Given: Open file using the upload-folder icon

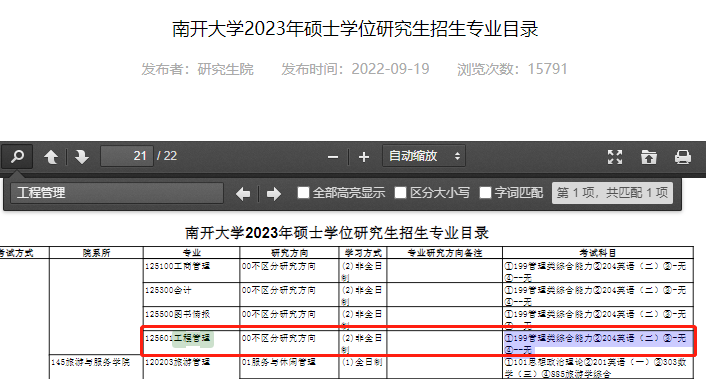Looking at the screenshot, I should (649, 157).
